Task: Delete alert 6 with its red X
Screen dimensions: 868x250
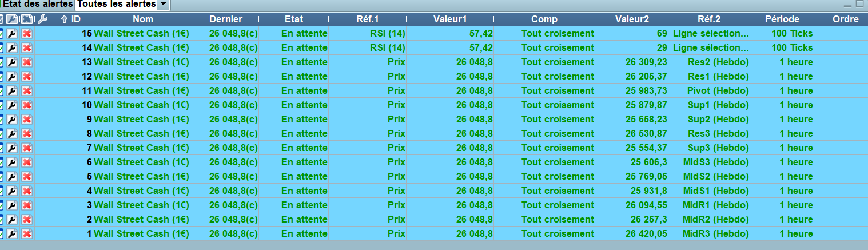Action: click(26, 162)
